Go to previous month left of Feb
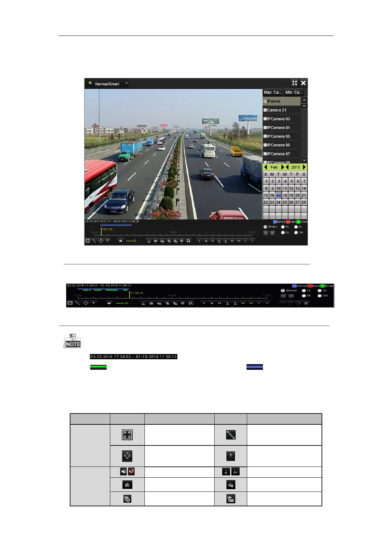Screen dimensions: 392x554 [x=266, y=167]
